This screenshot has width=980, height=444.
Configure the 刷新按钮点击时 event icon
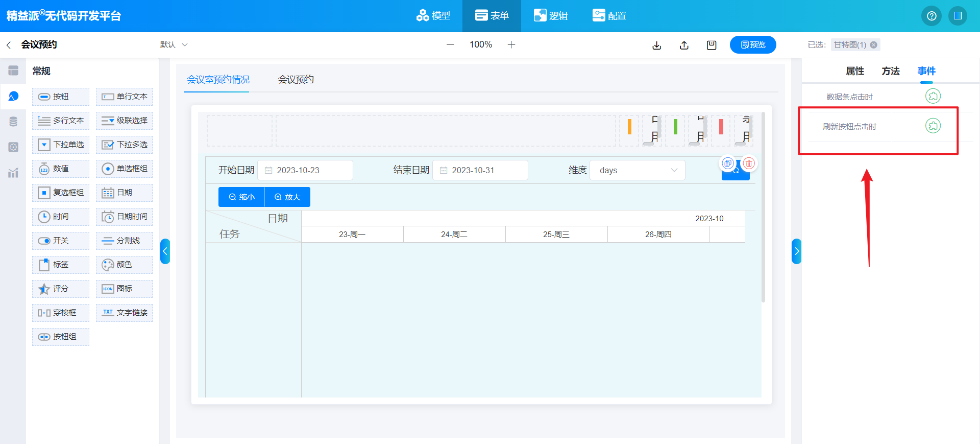[x=933, y=126]
